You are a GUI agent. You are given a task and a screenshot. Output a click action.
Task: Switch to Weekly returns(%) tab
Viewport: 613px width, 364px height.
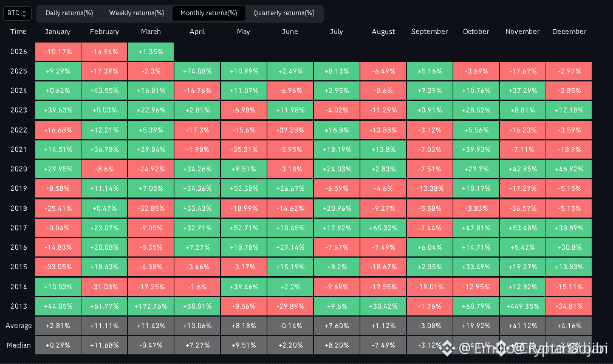(x=137, y=13)
